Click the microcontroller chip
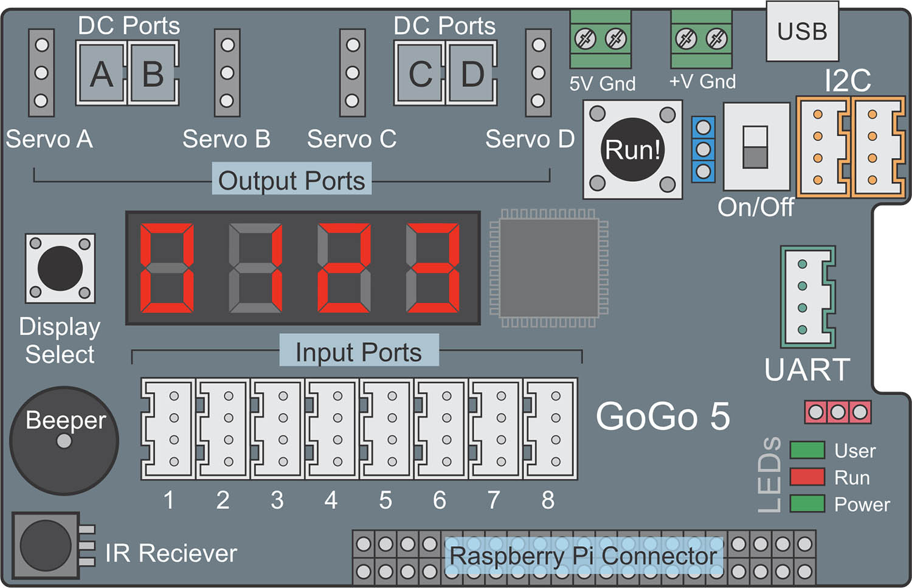Screen dimensions: 912x588 549,268
